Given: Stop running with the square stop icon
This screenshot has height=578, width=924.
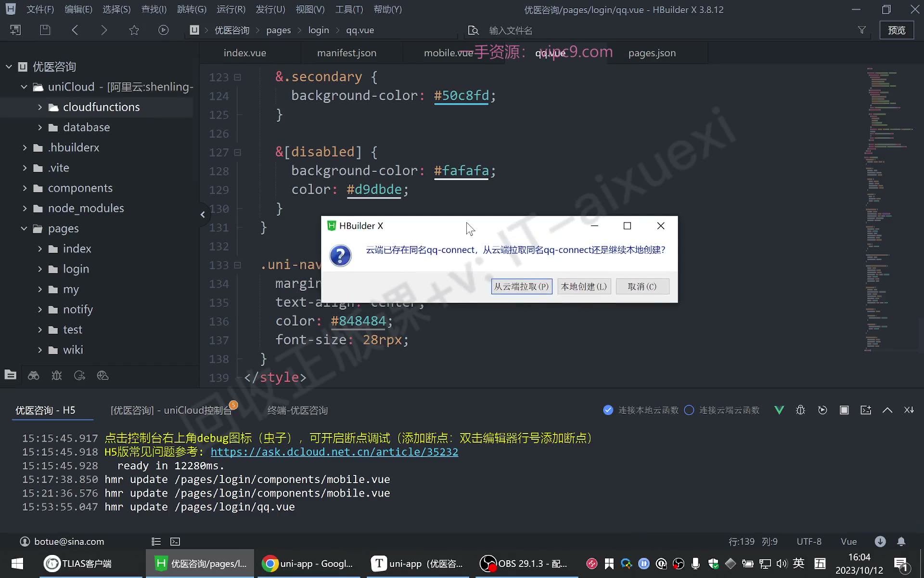Looking at the screenshot, I should tap(844, 410).
